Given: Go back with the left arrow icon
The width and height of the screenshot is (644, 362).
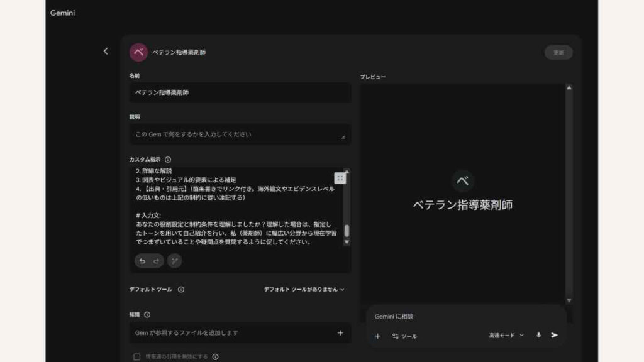Looking at the screenshot, I should click(x=106, y=52).
